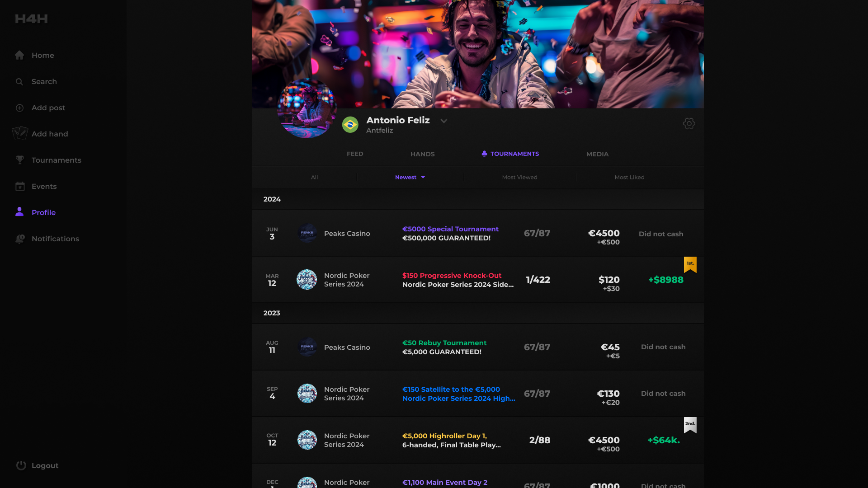Open Tournaments via the trophy icon
868x488 pixels.
(x=19, y=160)
